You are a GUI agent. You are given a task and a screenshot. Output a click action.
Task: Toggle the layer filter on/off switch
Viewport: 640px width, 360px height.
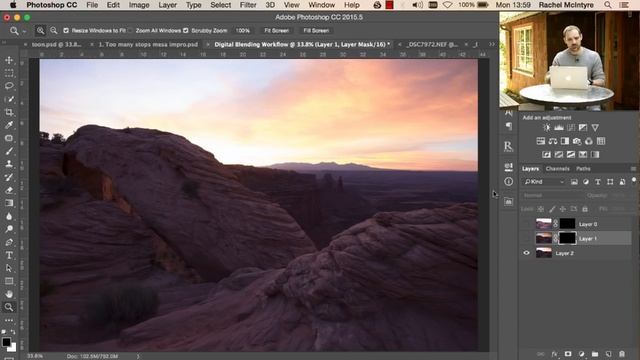(x=634, y=180)
